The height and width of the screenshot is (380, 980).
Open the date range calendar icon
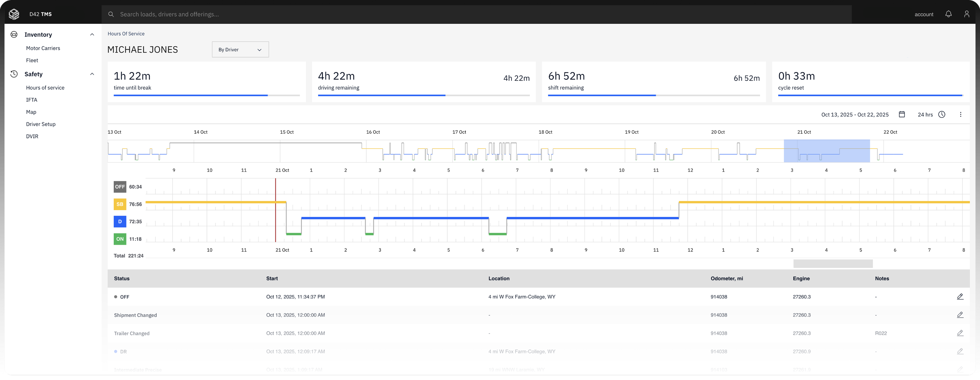902,115
